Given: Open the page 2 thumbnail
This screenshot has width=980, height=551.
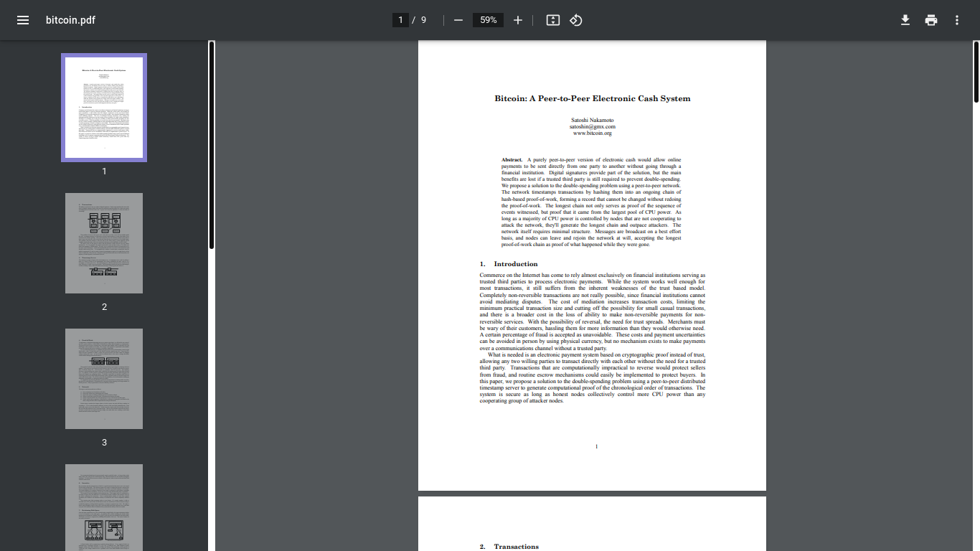Looking at the screenshot, I should coord(104,243).
